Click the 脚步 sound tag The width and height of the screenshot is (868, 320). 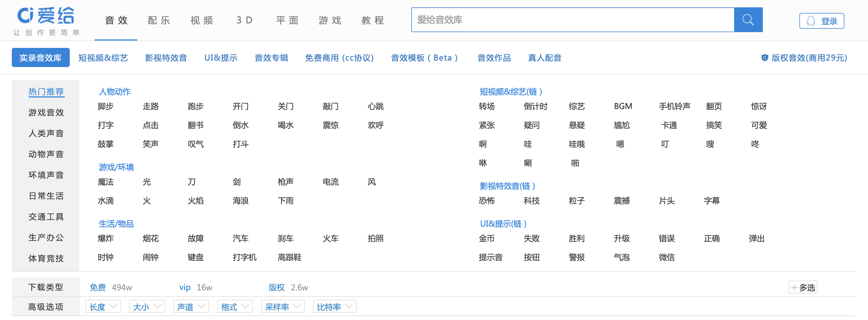pos(105,106)
